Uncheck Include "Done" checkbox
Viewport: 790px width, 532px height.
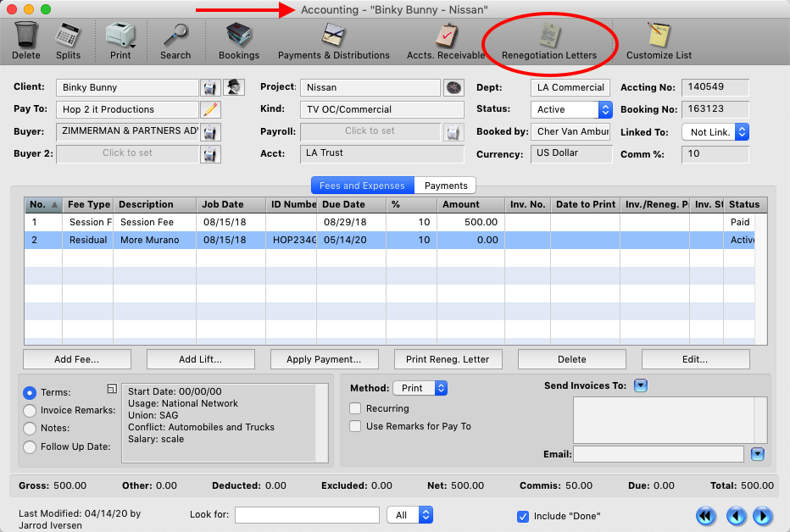[x=523, y=517]
